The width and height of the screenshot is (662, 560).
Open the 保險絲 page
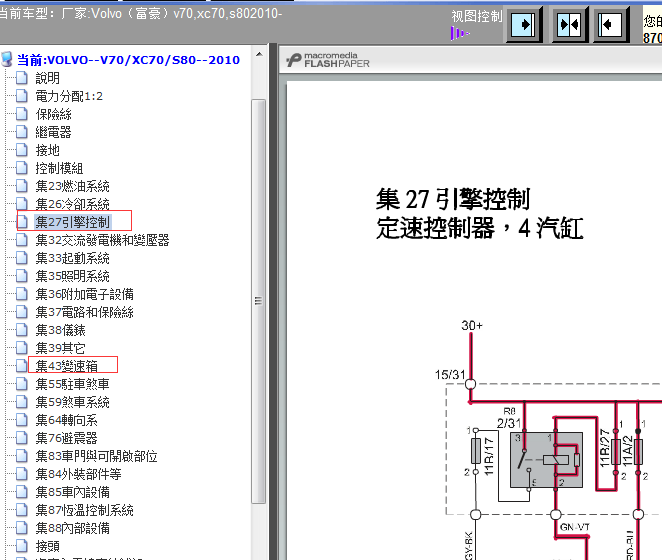[x=53, y=114]
